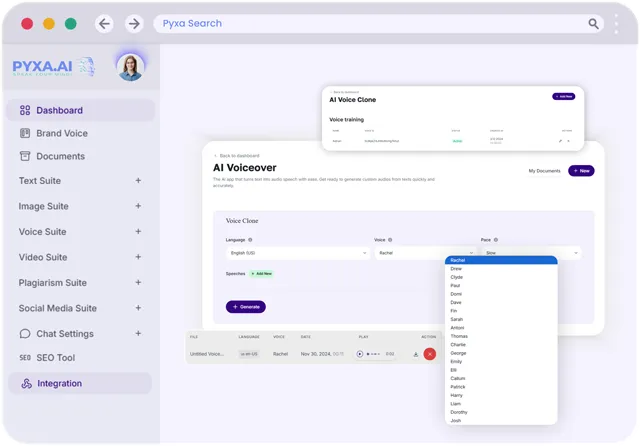Open Documents in the sidebar

click(x=60, y=156)
